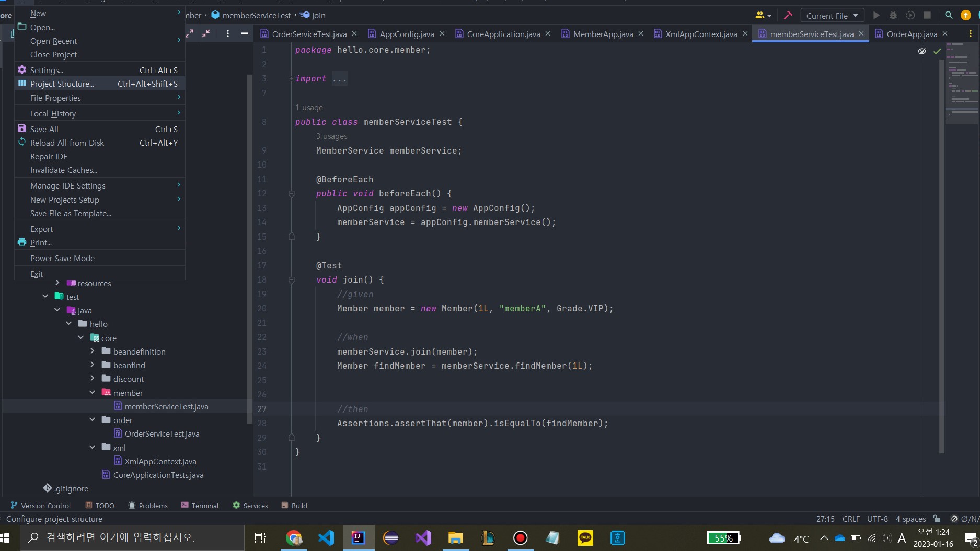Image resolution: width=980 pixels, height=551 pixels.
Task: Fold the beforeEach() method at line 12
Action: coord(292,194)
